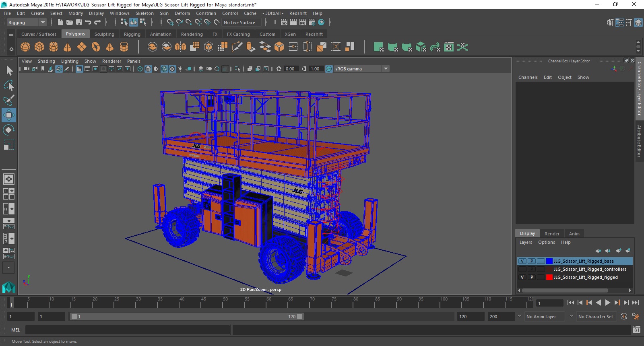
Task: Expand the shelf options gear menu
Action: 11,49
